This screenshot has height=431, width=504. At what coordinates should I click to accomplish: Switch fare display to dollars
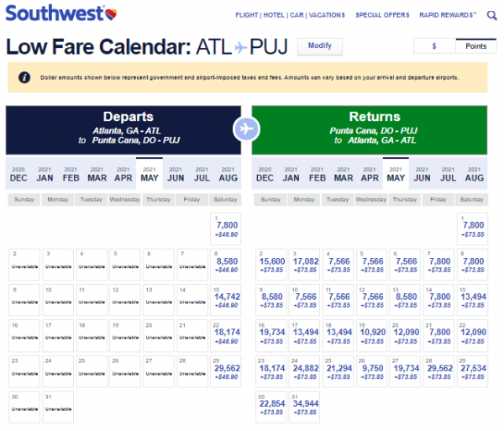pos(434,46)
